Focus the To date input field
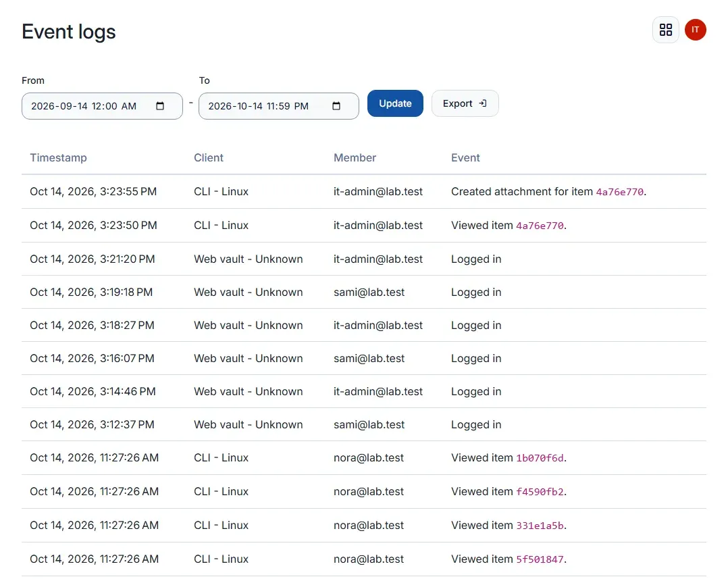The image size is (728, 581). click(278, 106)
